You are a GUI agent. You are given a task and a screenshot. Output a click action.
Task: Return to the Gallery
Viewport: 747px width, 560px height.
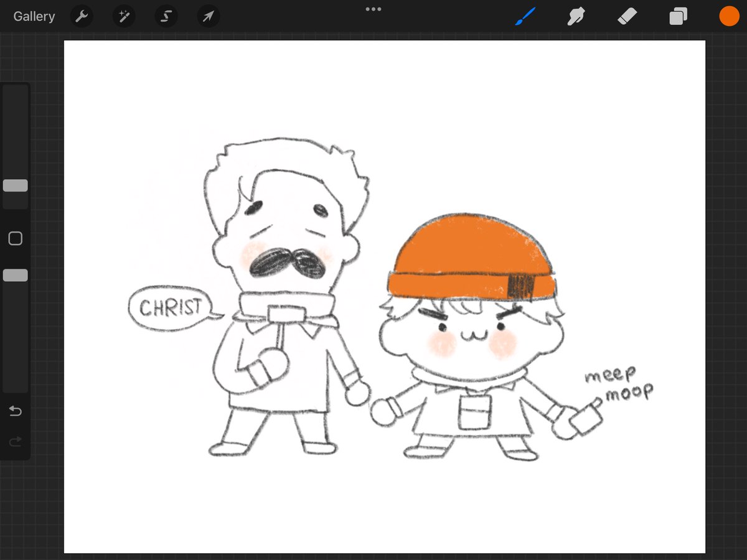[34, 16]
